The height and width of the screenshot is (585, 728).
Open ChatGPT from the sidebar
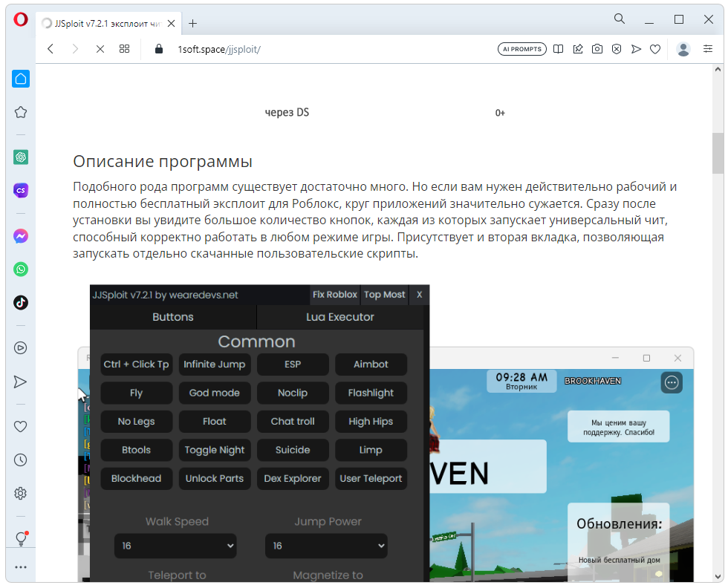coord(21,157)
